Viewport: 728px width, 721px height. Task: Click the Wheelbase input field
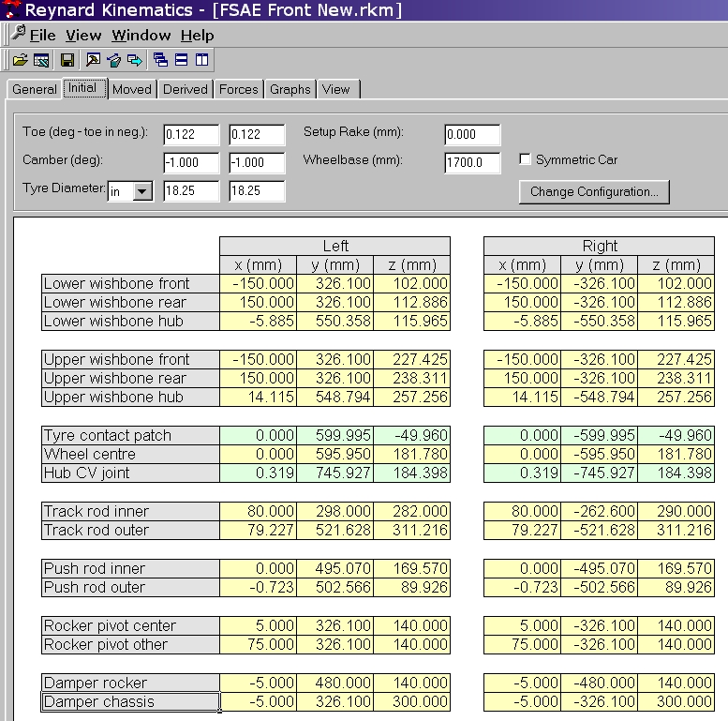pyautogui.click(x=472, y=162)
